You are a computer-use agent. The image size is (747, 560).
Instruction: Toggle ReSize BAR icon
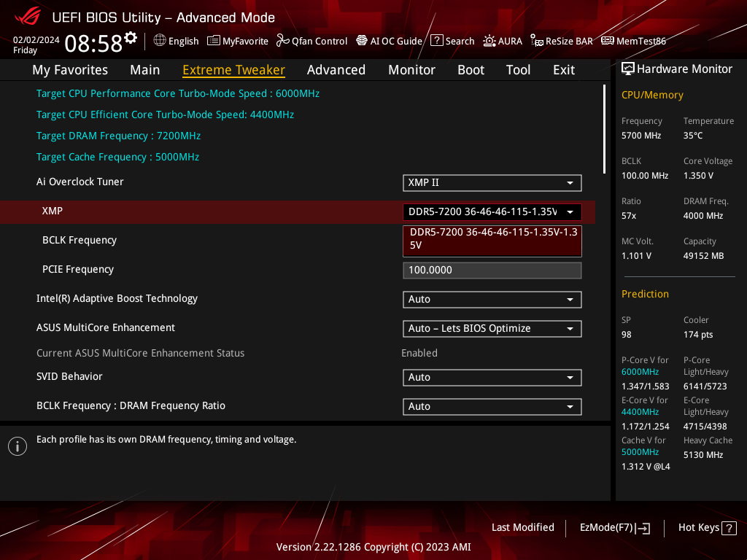point(537,41)
